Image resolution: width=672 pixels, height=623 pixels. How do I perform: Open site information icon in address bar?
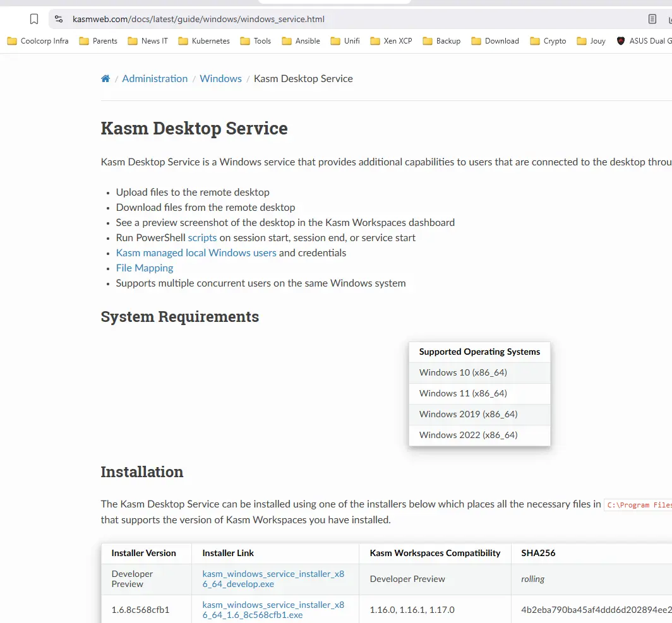(x=59, y=19)
